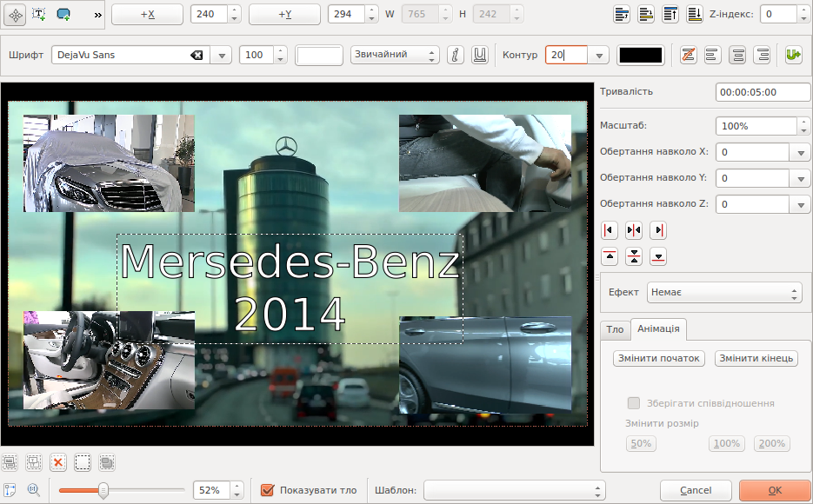This screenshot has width=813, height=504.
Task: Open the Обертання навколо Y dropdown
Action: point(801,178)
